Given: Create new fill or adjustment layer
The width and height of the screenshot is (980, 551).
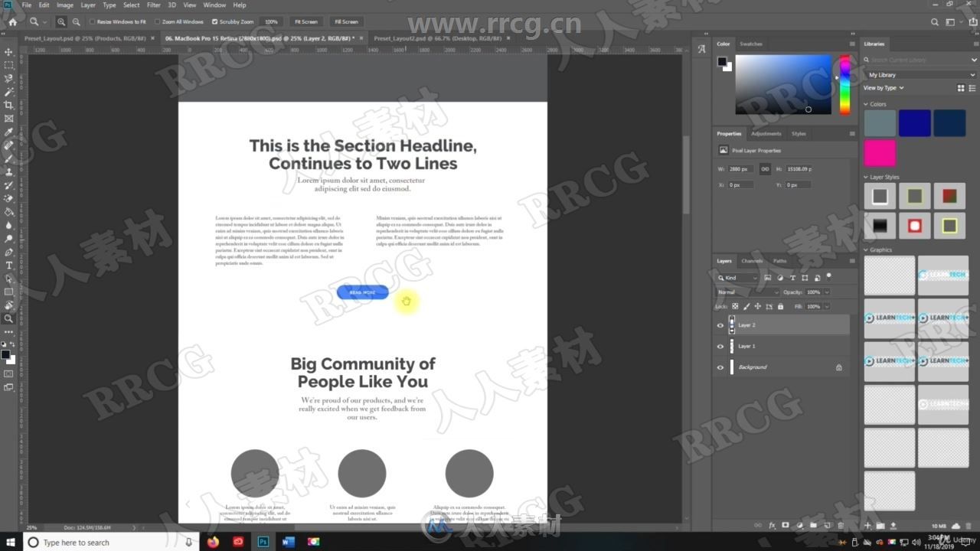Looking at the screenshot, I should point(799,526).
